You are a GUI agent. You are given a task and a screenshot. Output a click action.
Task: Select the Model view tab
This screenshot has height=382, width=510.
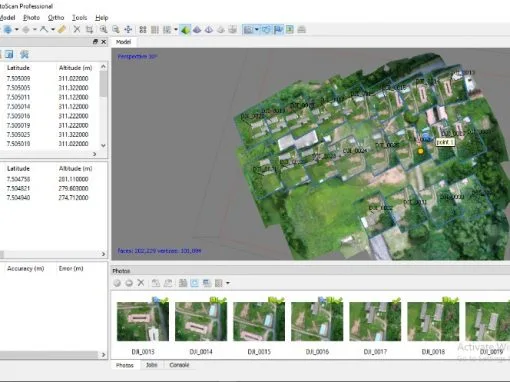point(123,42)
